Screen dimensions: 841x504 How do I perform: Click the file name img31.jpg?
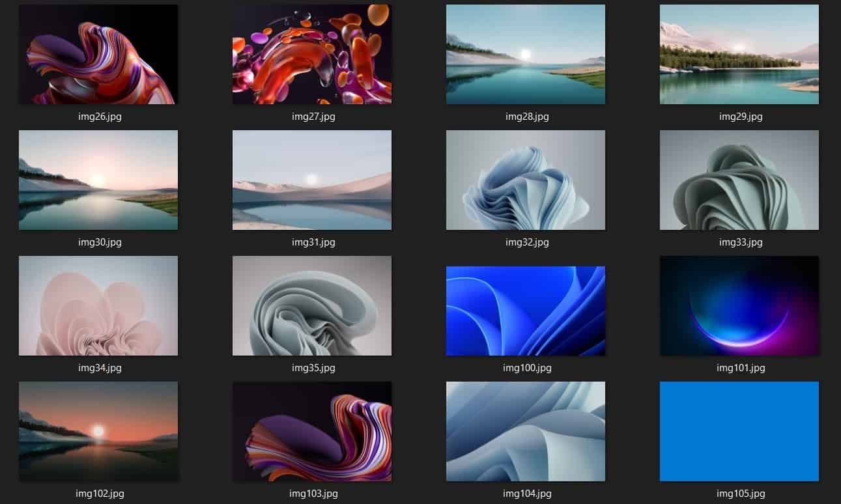313,242
